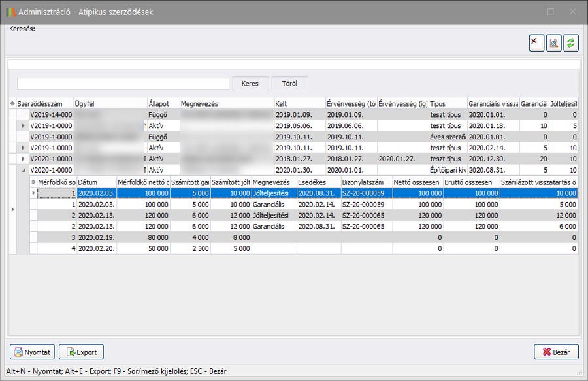Screen dimensions: 588x381
Task: Expand the contract row dated 2018.01.27.
Action: coord(24,159)
